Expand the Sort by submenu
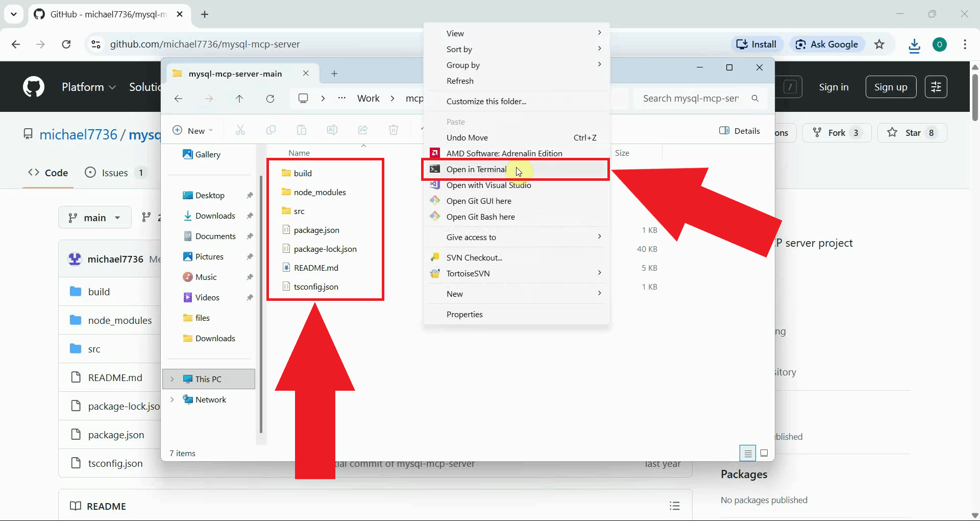 tap(516, 49)
